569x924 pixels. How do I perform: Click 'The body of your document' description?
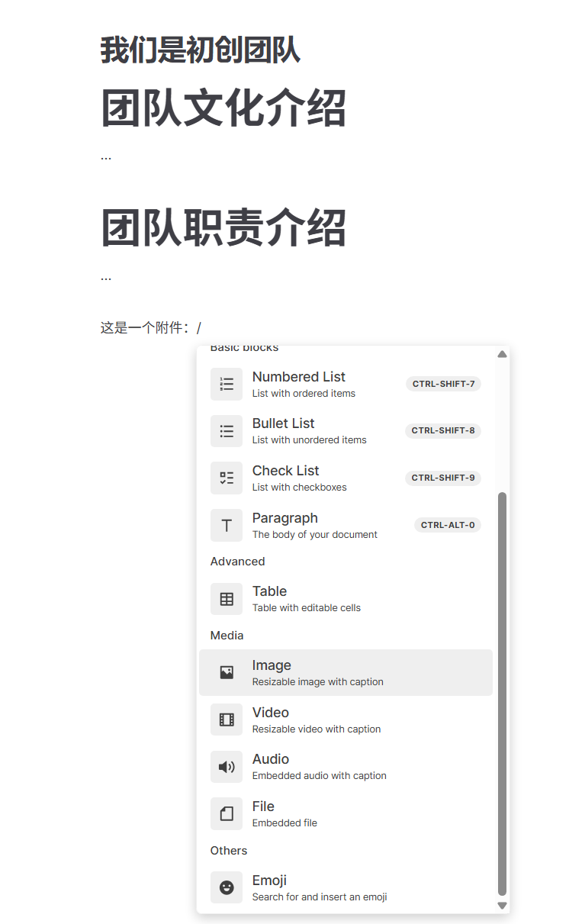click(315, 535)
